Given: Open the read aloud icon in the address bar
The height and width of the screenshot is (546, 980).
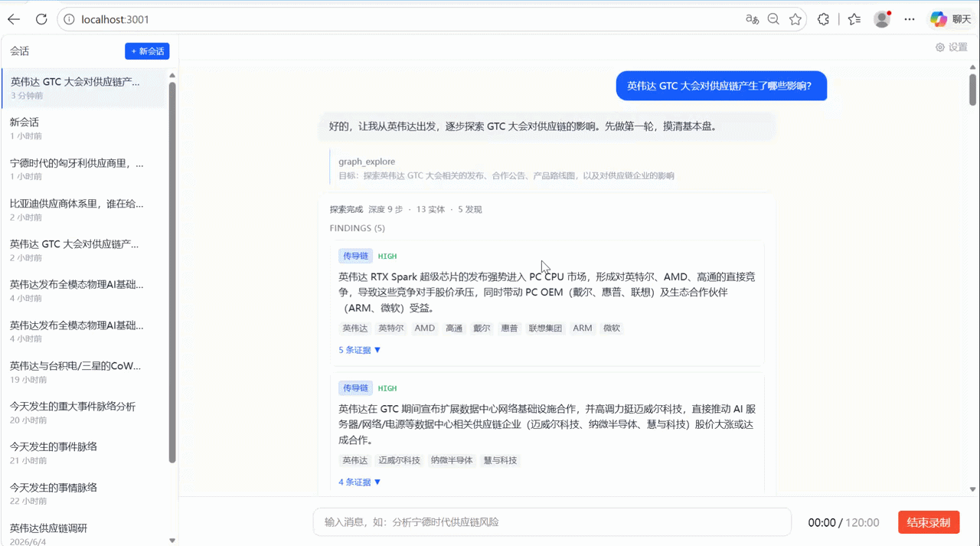Looking at the screenshot, I should [x=752, y=19].
